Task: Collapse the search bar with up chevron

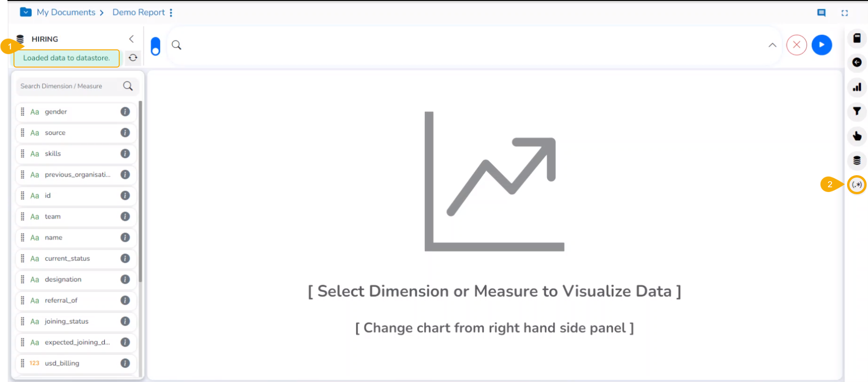Action: (772, 45)
